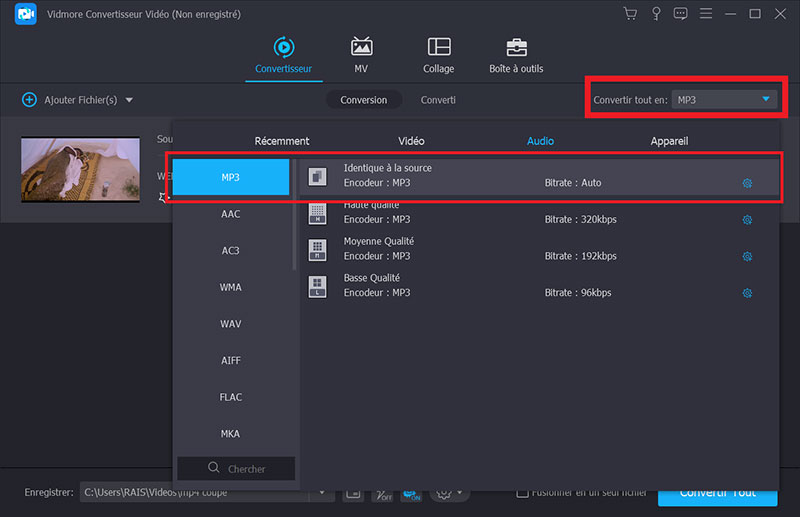Click the key registration icon
The height and width of the screenshot is (517, 800).
[656, 14]
